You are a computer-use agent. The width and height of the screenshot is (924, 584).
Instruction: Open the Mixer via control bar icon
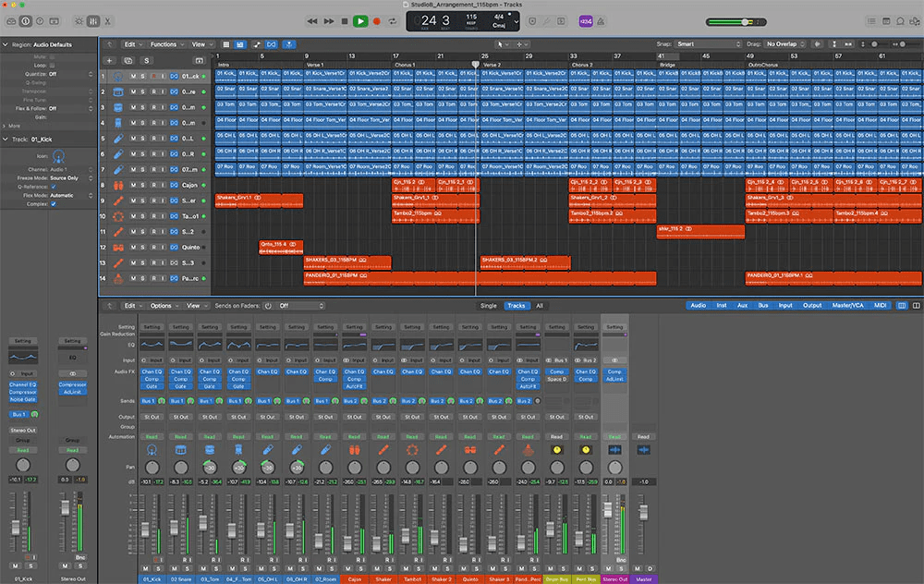[x=93, y=20]
